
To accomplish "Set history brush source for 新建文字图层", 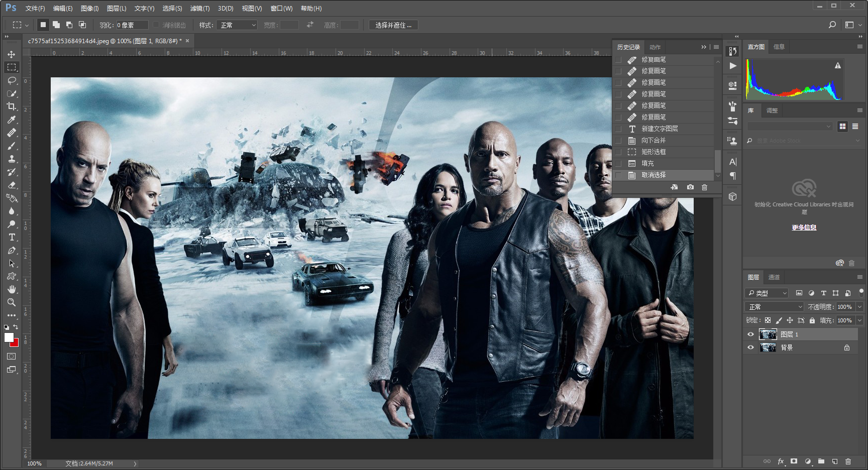I will (618, 129).
